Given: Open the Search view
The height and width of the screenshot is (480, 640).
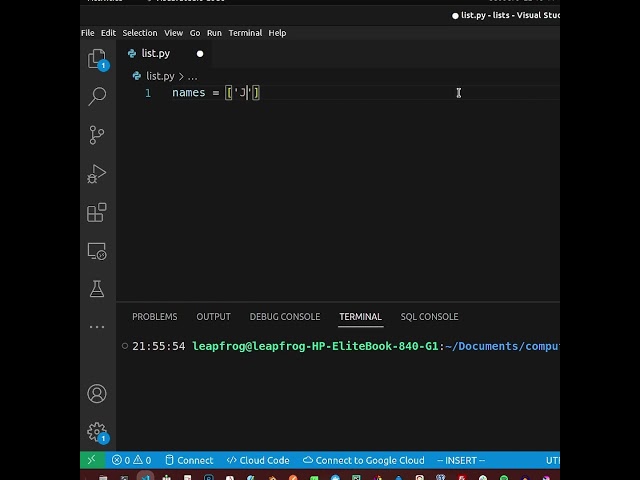Looking at the screenshot, I should point(97,96).
